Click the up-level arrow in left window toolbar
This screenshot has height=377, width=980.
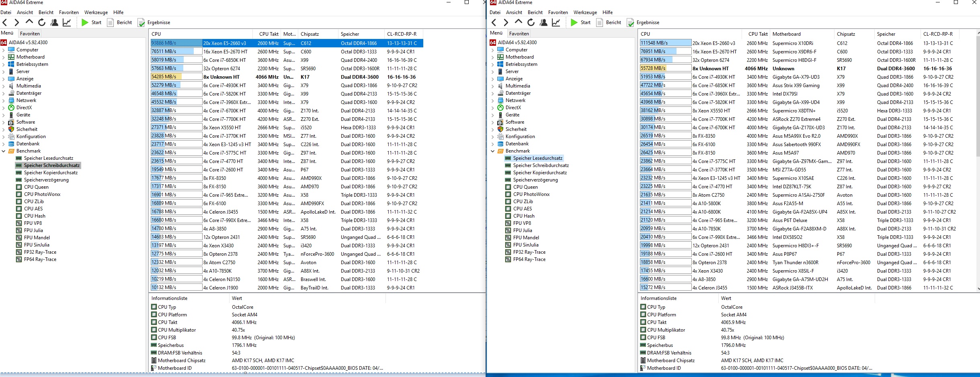tap(29, 22)
